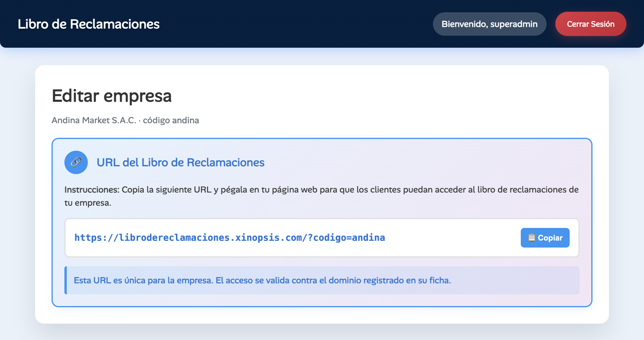The image size is (644, 340).
Task: Log out with Cerrar Sesión button
Action: [x=591, y=24]
